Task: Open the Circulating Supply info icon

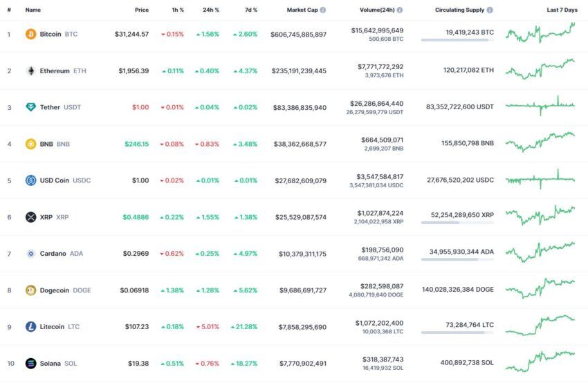Action: [x=490, y=10]
